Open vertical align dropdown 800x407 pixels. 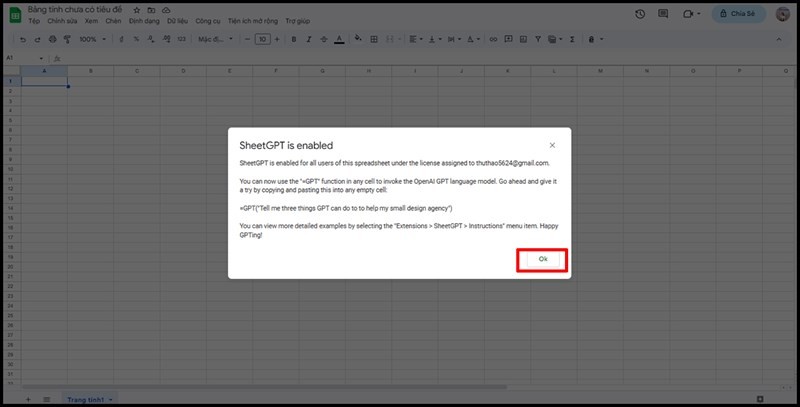pos(434,39)
